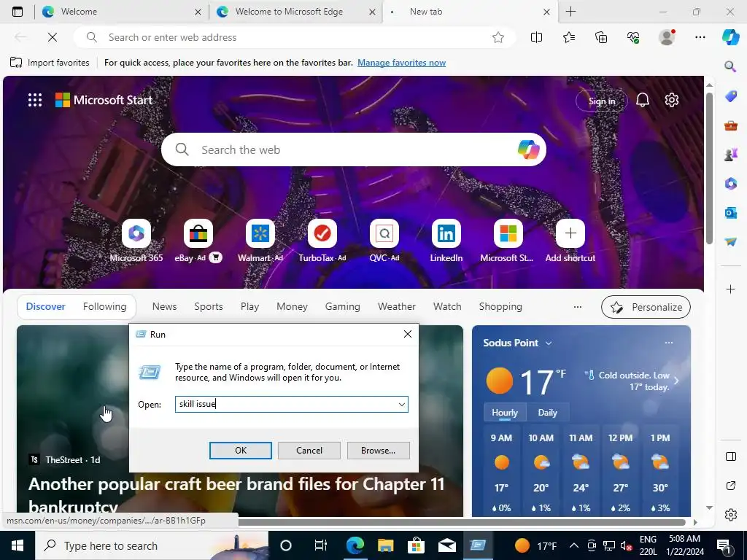Select the Discover feed tab

(x=46, y=307)
